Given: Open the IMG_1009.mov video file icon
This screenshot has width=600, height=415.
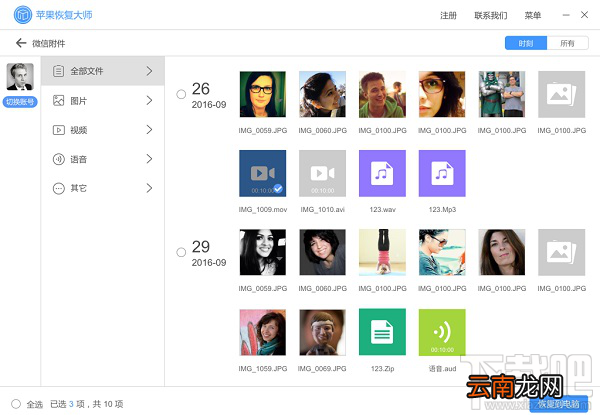Looking at the screenshot, I should click(x=262, y=173).
